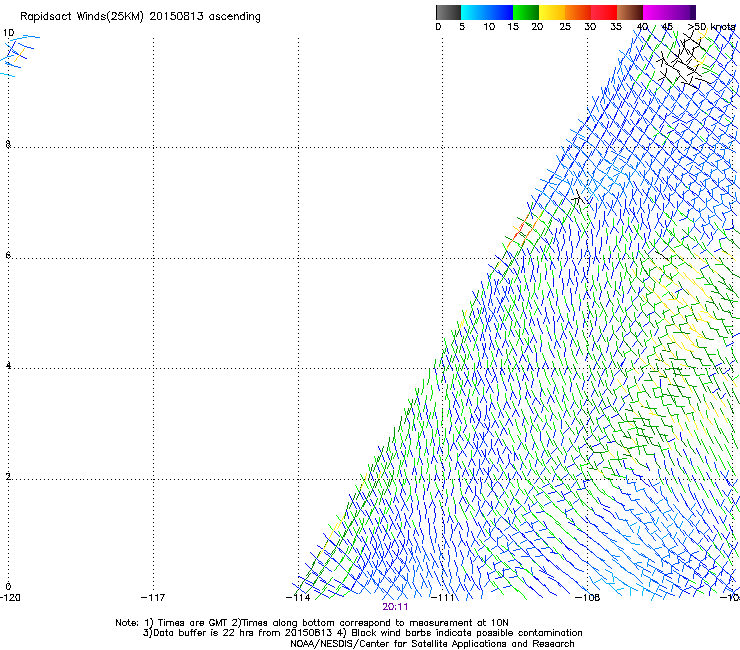Click the ">50 knots" legend label
The image size is (740, 650).
[711, 27]
